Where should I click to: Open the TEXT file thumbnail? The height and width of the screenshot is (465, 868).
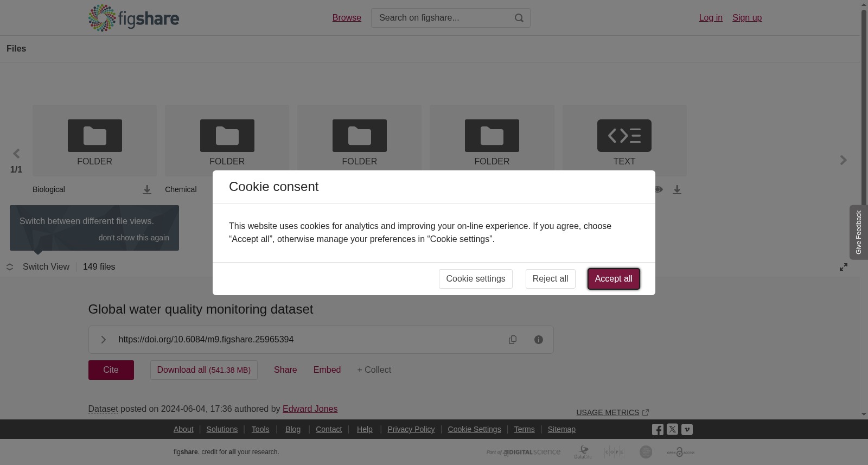pyautogui.click(x=624, y=141)
